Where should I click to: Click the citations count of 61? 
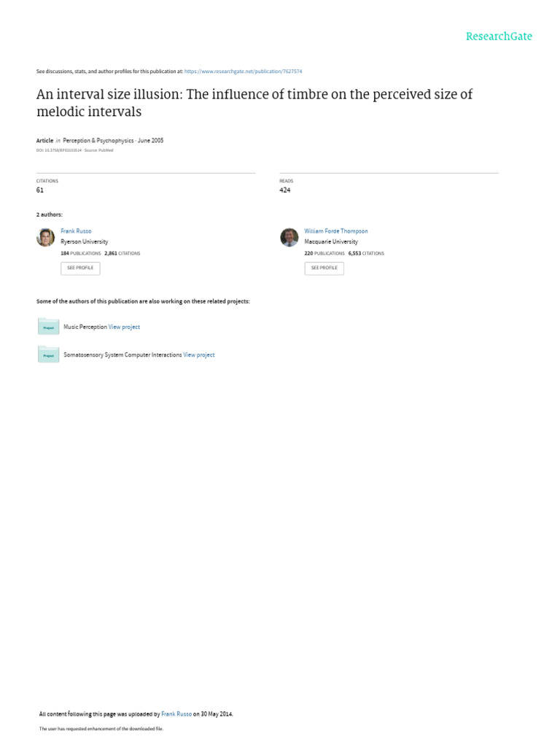click(40, 190)
